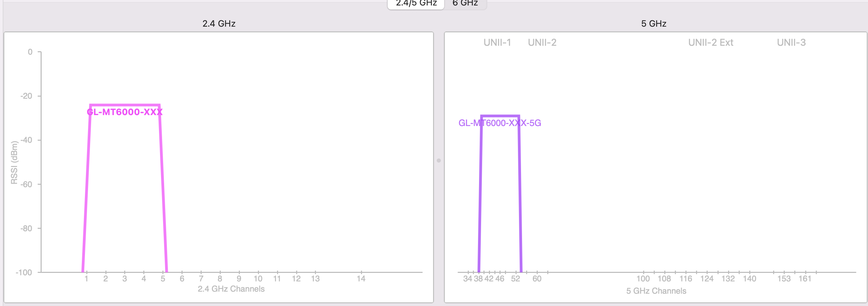The width and height of the screenshot is (868, 306).
Task: Click the "5 GHz" heading above the right graph
Action: click(x=653, y=24)
